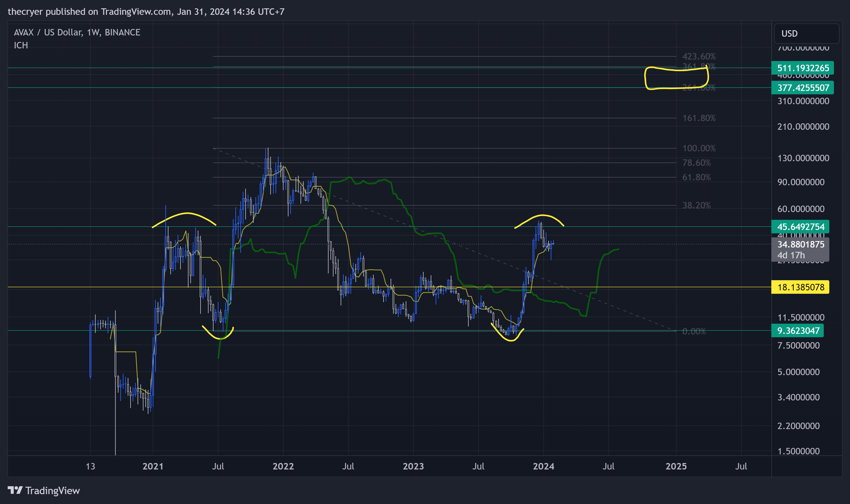Click the TradingView logo icon
Viewport: 850px width, 504px height.
point(15,490)
